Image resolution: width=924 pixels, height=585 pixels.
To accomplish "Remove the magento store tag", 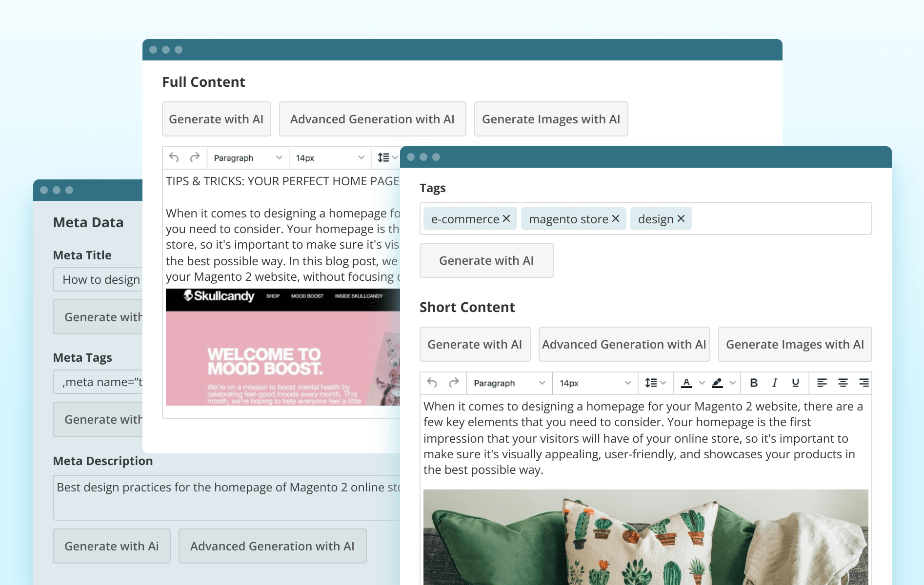I will tap(616, 218).
